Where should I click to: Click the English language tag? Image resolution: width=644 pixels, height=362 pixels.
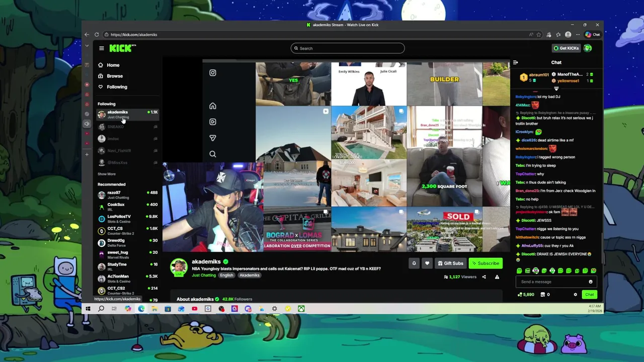(226, 276)
